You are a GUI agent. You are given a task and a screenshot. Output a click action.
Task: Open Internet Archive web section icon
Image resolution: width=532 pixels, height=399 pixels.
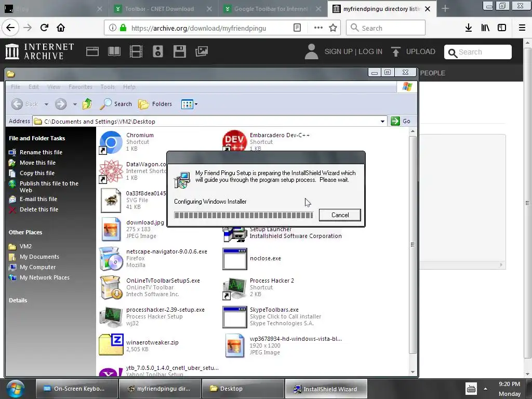pyautogui.click(x=92, y=51)
